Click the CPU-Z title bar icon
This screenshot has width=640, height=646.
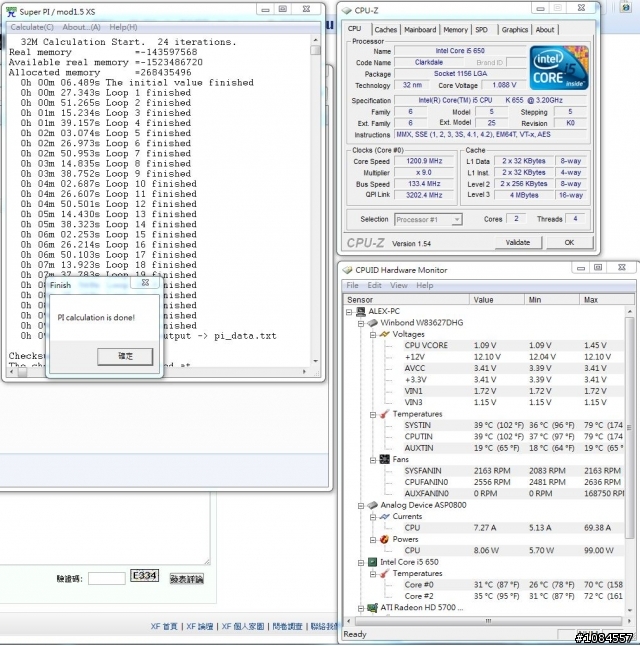pyautogui.click(x=347, y=10)
